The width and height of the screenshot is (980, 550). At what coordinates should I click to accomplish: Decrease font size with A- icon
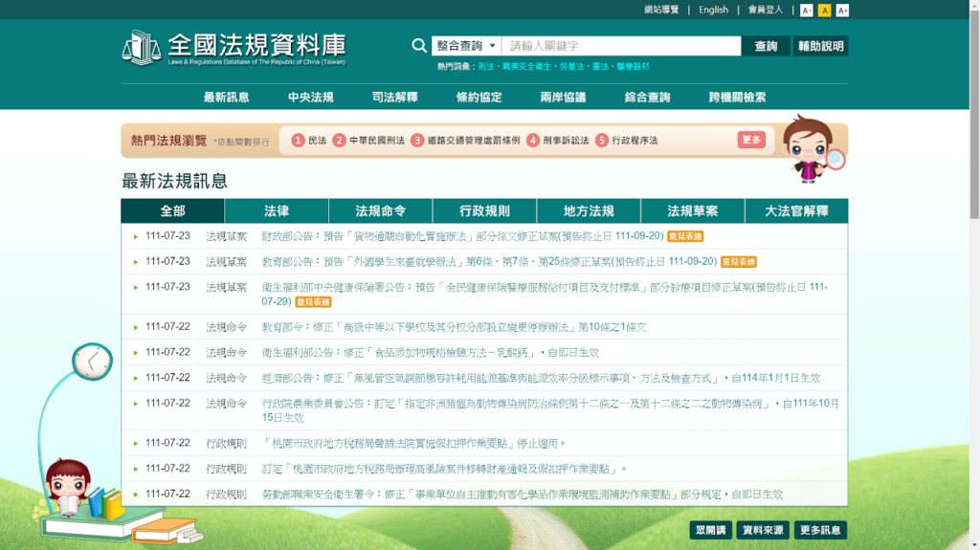(x=806, y=11)
